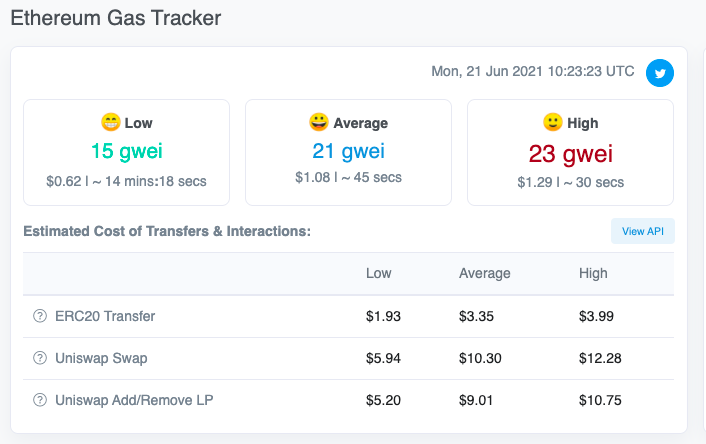This screenshot has height=444, width=706.
Task: Click the help icon beside Uniswap Swap
Action: tap(40, 358)
